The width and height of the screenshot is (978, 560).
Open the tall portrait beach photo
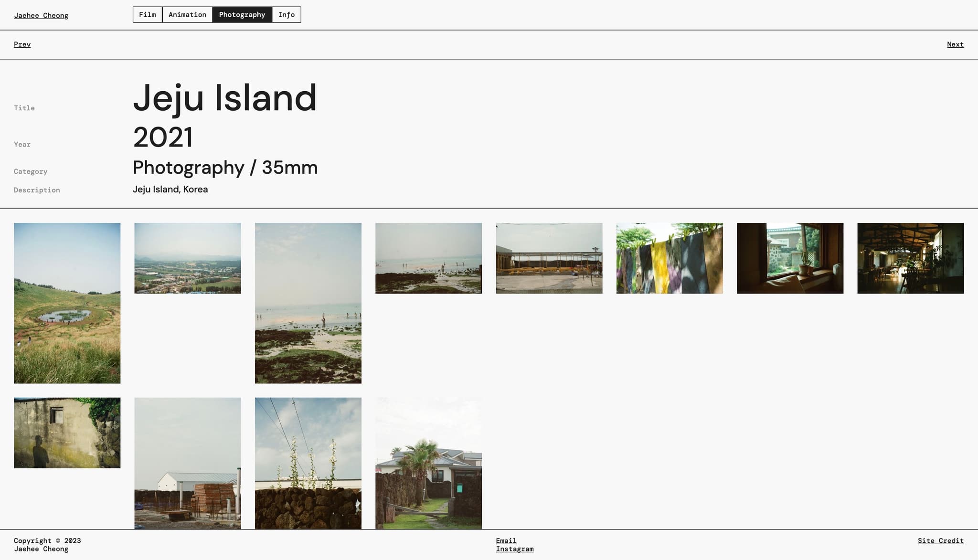coord(308,303)
